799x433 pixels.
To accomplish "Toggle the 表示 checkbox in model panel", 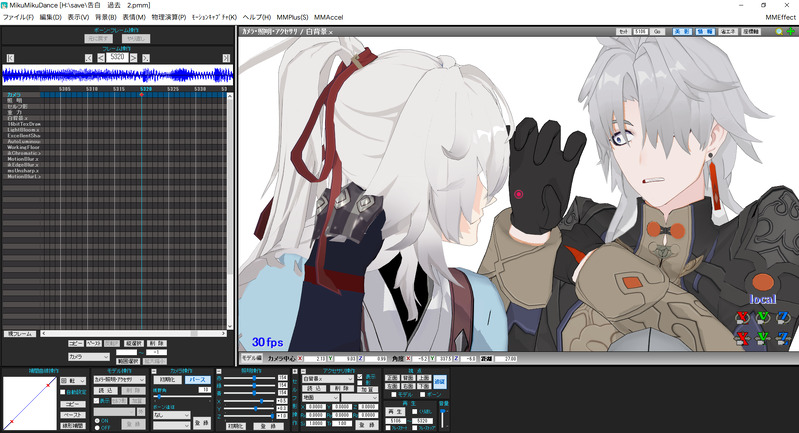I will point(96,401).
